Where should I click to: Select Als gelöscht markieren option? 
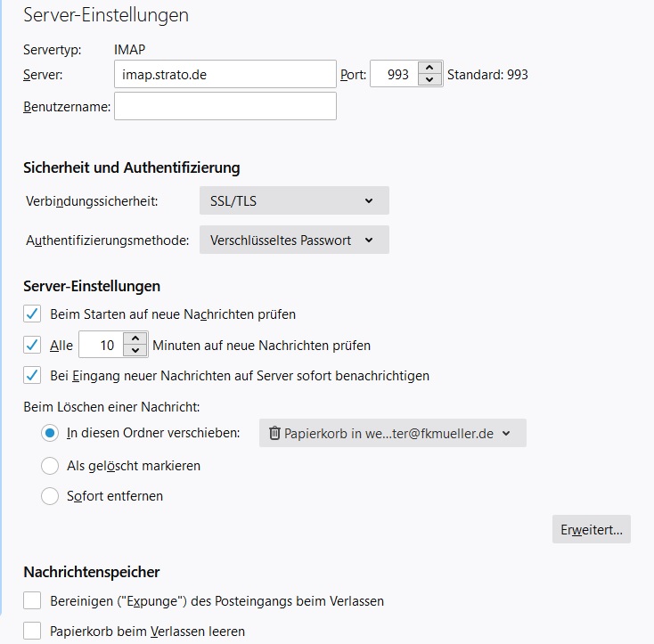(50, 466)
